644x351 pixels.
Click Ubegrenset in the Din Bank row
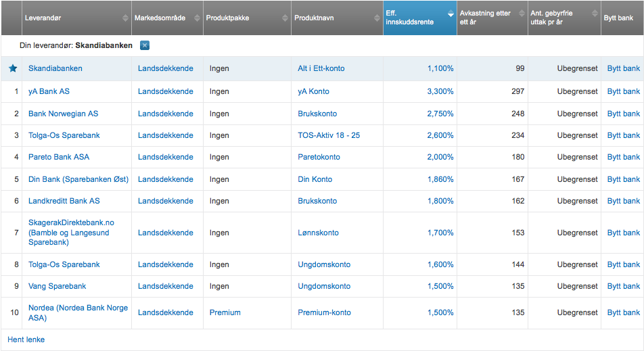[577, 179]
